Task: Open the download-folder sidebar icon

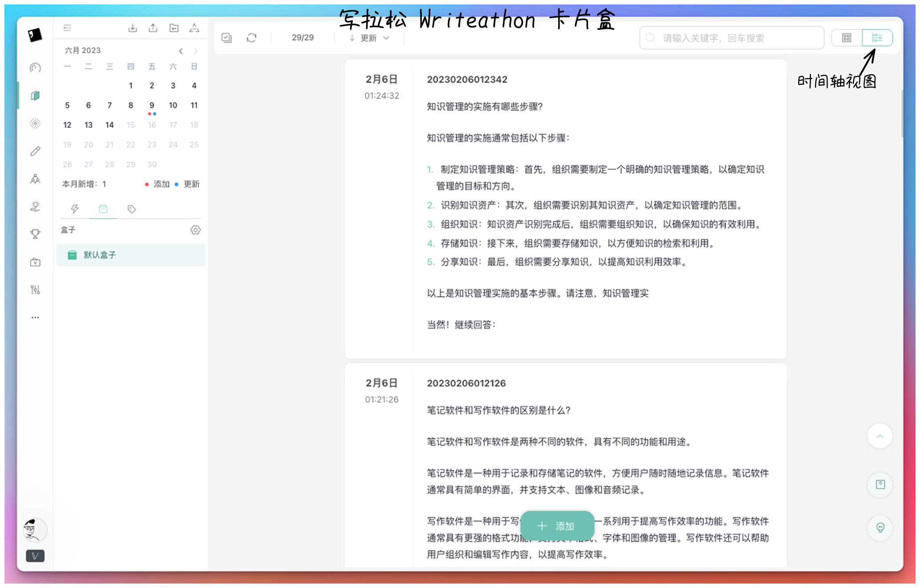Action: pyautogui.click(x=35, y=262)
